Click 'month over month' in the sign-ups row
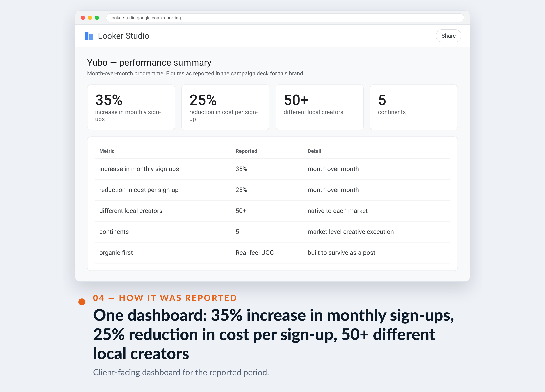The width and height of the screenshot is (545, 392). pos(333,169)
